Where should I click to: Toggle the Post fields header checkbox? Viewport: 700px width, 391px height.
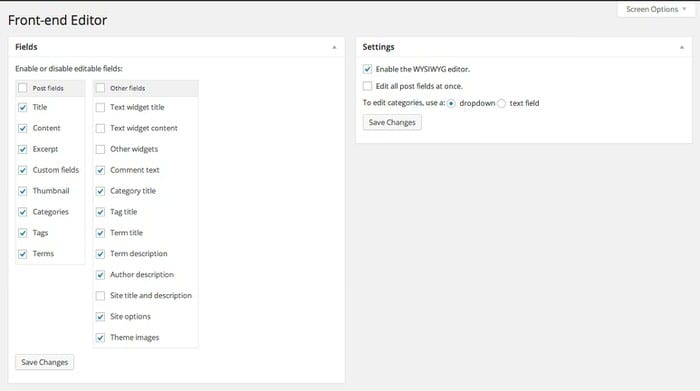23,88
